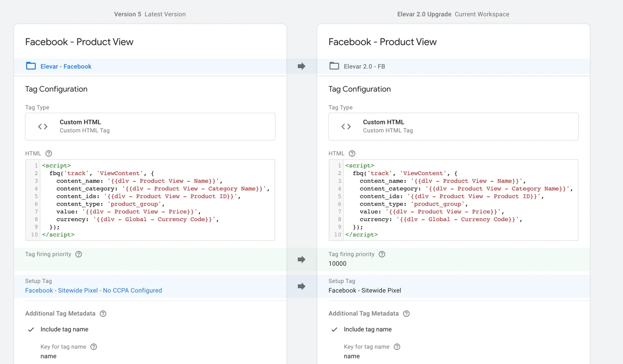Click the Setup Tag label in left panel
Viewport: 623px width, 364px height.
pos(38,281)
